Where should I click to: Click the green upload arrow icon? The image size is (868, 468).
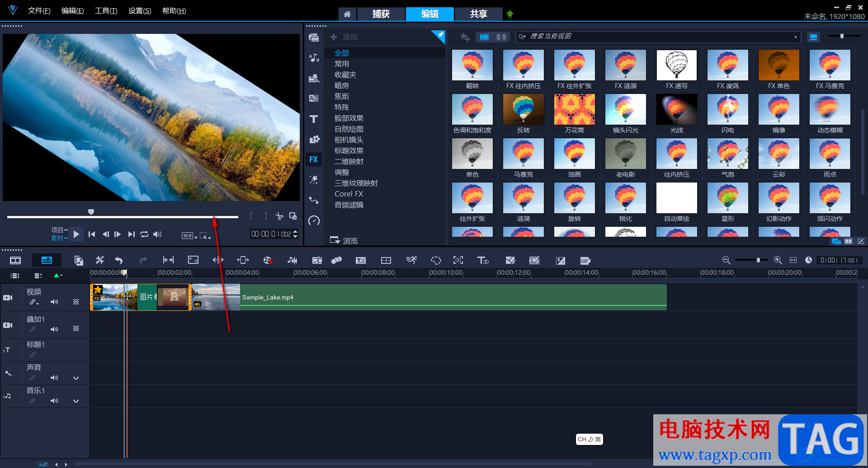click(510, 14)
